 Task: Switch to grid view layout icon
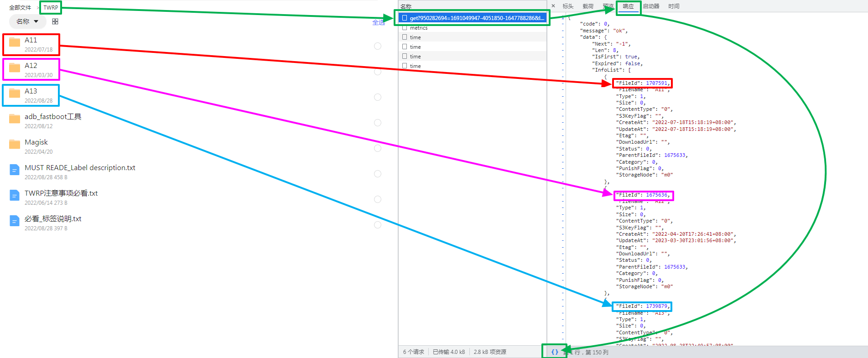tap(55, 21)
